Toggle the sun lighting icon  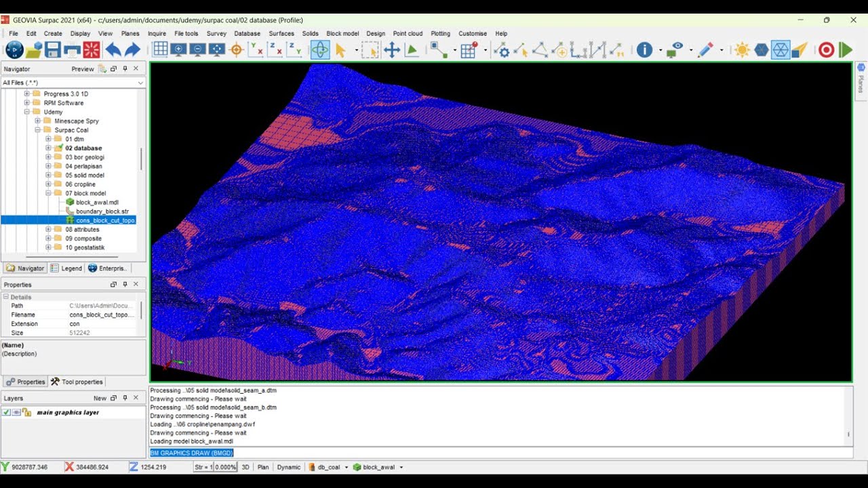pos(742,49)
